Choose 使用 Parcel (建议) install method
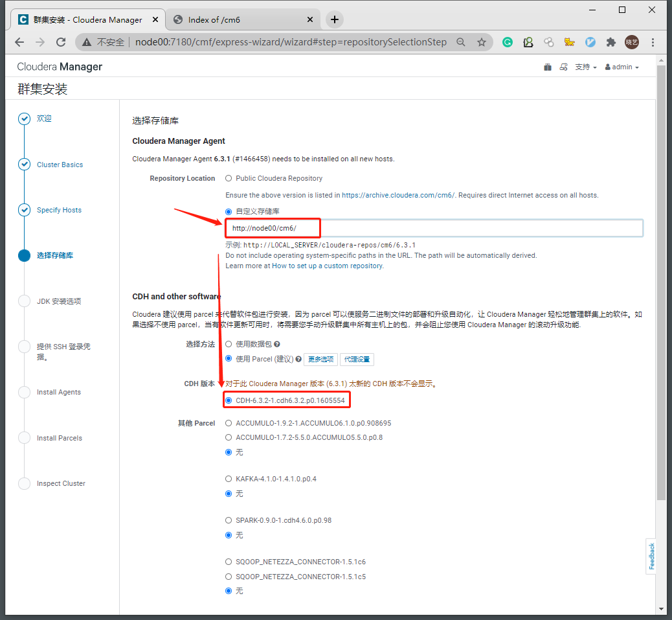Screen dimensions: 672x620 [229, 358]
